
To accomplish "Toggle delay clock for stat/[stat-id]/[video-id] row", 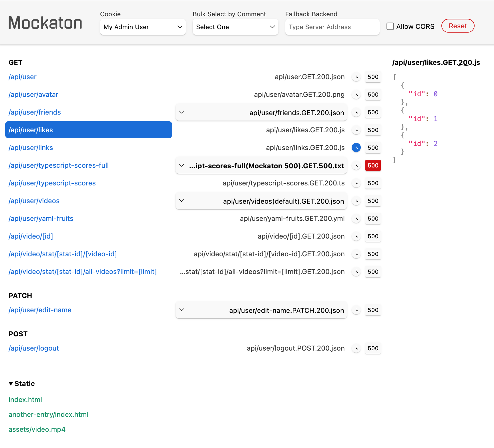I will [356, 254].
